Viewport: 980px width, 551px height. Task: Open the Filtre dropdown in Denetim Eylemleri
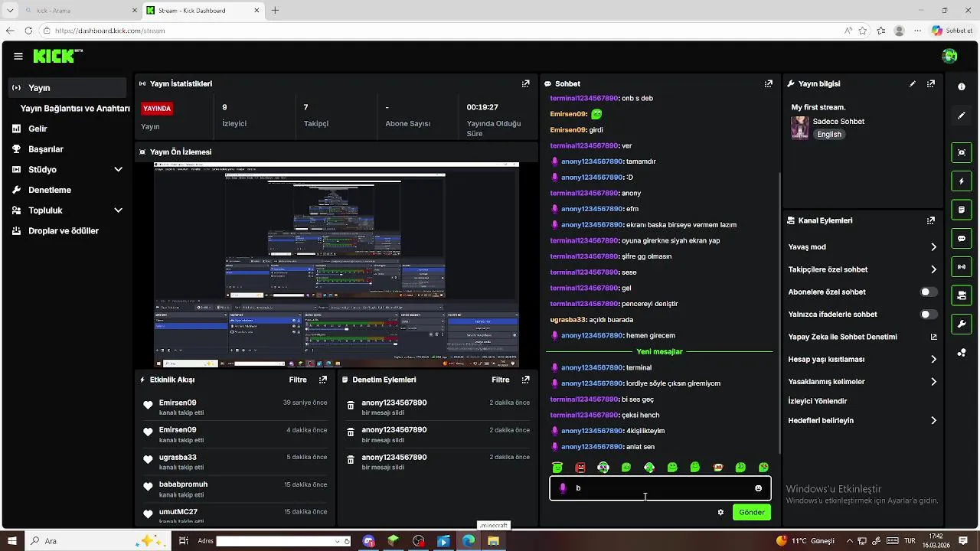pos(501,380)
